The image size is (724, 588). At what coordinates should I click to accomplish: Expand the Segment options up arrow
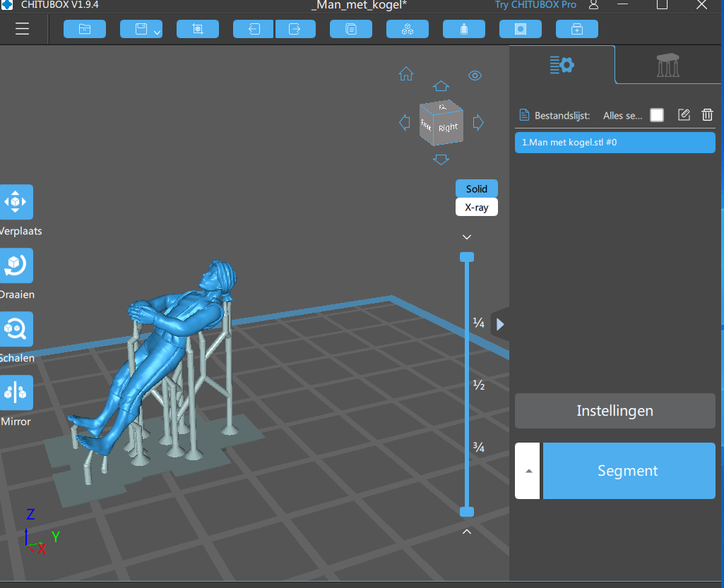click(x=528, y=471)
